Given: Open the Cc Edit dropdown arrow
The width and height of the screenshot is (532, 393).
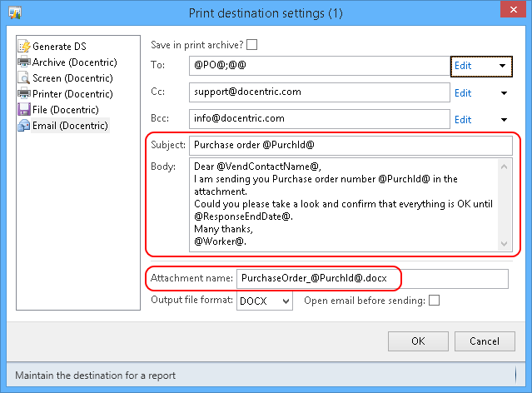Looking at the screenshot, I should point(505,93).
